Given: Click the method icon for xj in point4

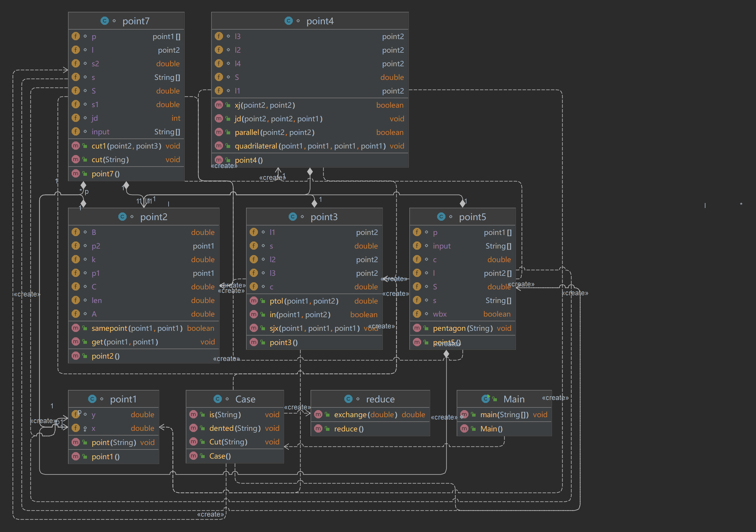Looking at the screenshot, I should pos(219,105).
